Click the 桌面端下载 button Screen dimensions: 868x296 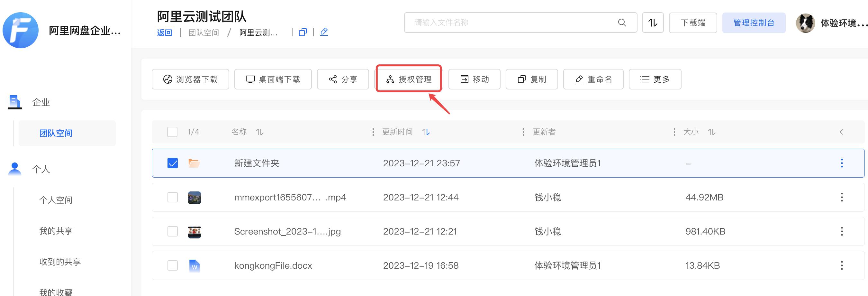[x=273, y=79]
